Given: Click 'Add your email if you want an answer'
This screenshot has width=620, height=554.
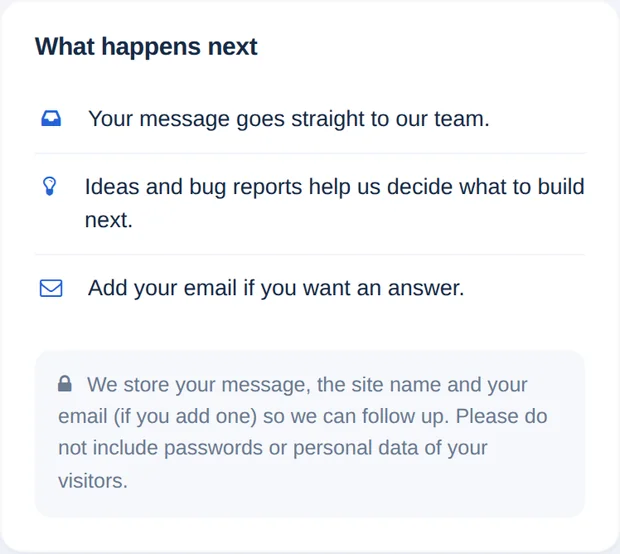Looking at the screenshot, I should click(276, 288).
